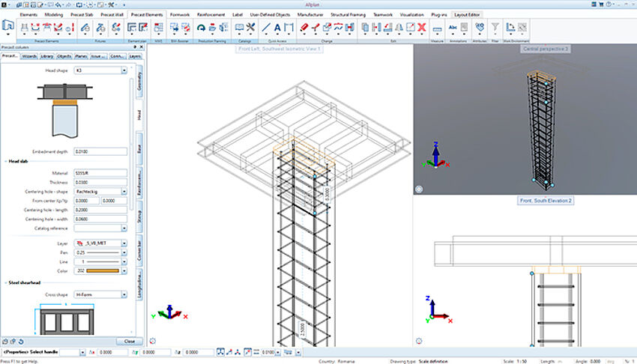
Task: Switch to the Library palette tab
Action: click(x=47, y=56)
